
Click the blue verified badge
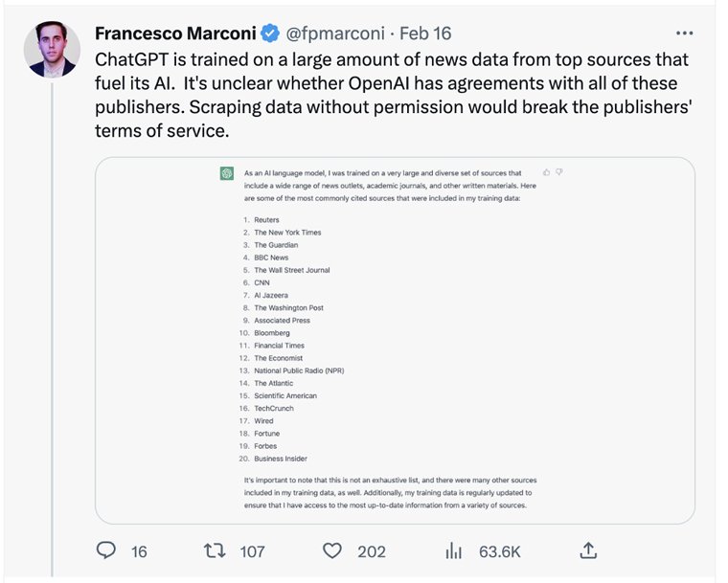tap(271, 34)
